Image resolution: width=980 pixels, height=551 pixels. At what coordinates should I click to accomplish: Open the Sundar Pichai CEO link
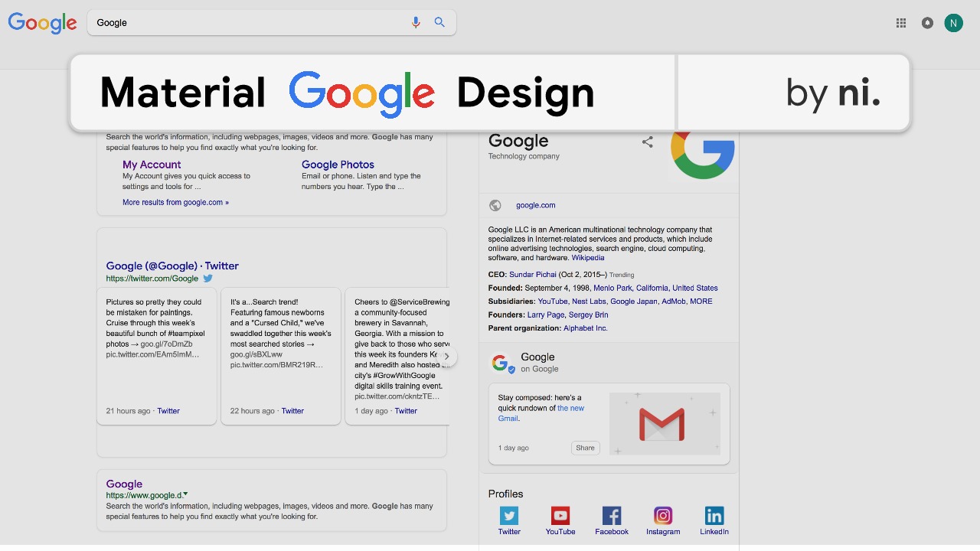pos(533,275)
